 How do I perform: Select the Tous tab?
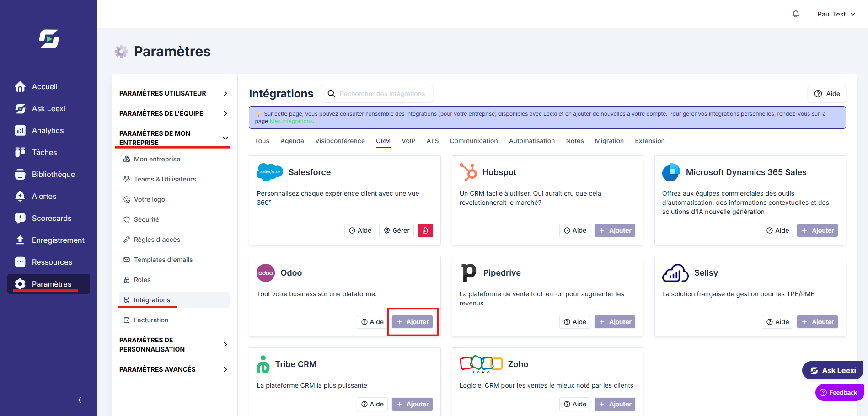[262, 141]
